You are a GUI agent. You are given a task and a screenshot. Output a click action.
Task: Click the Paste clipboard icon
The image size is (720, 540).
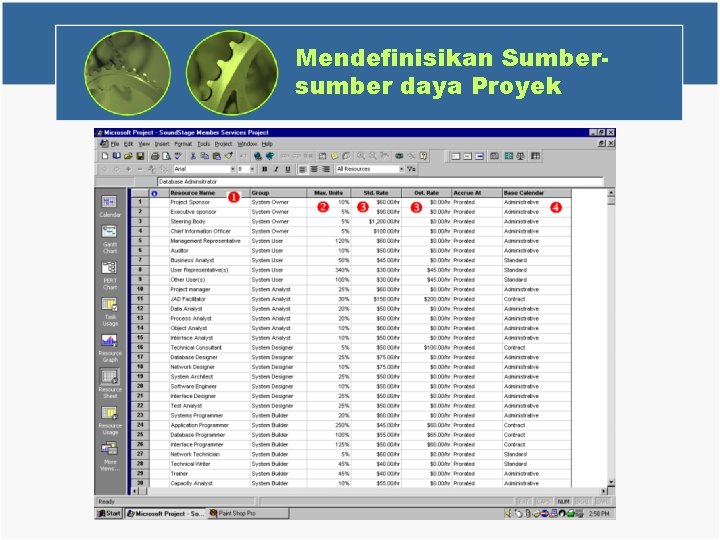click(216, 157)
